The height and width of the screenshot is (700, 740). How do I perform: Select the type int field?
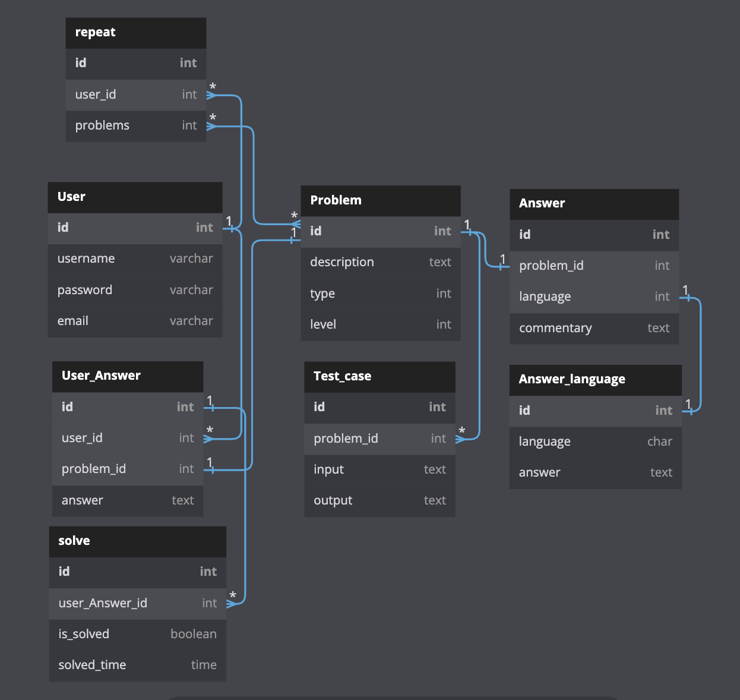click(381, 294)
